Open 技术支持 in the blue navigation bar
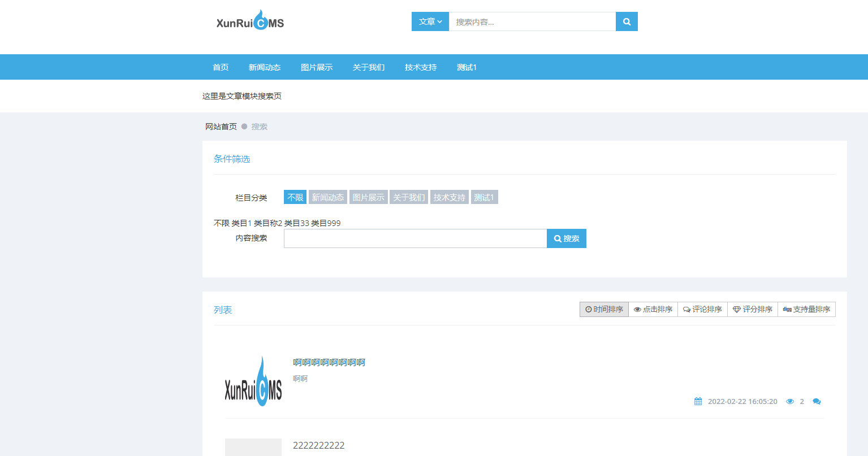Viewport: 868px width, 456px height. tap(421, 67)
